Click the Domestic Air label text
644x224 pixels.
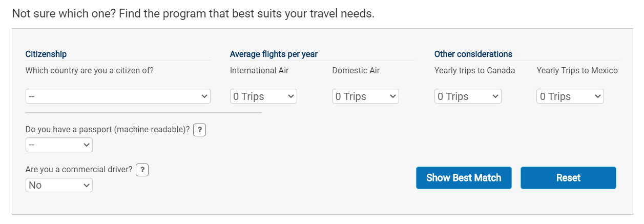pyautogui.click(x=356, y=71)
